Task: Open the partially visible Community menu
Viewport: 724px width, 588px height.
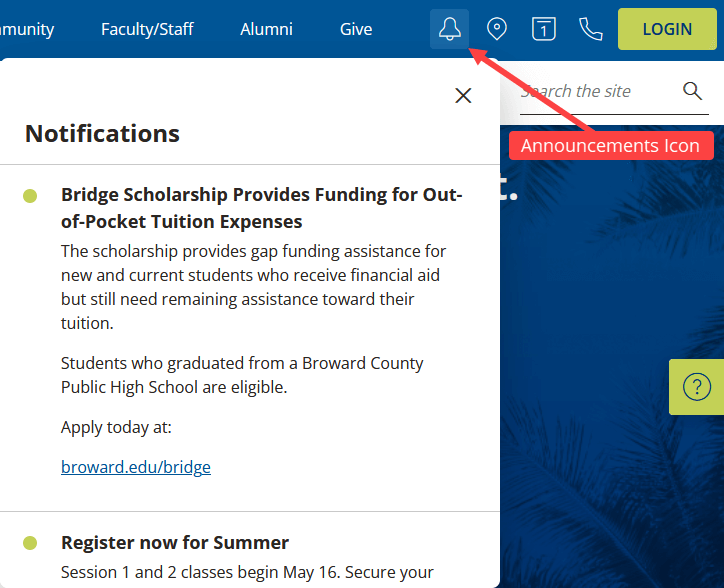Action: 27,29
